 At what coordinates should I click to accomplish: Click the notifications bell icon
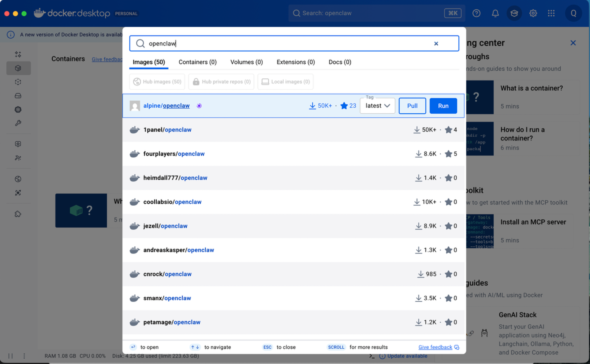tap(495, 13)
